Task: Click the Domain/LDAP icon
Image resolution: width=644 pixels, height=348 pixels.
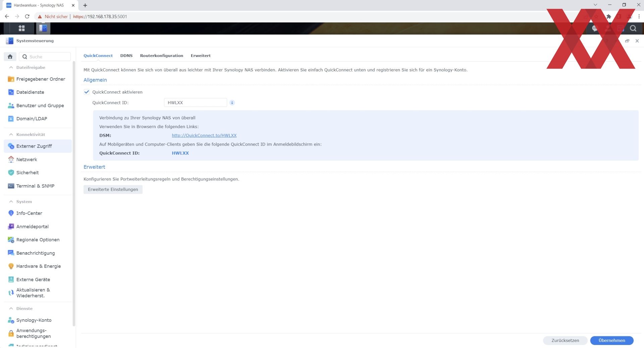Action: point(11,119)
